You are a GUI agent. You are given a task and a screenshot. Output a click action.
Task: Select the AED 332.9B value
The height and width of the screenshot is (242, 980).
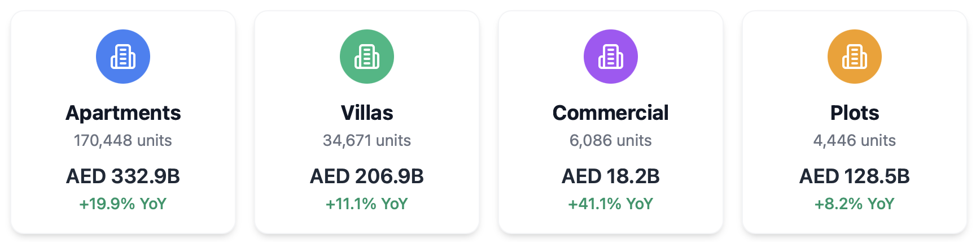point(123,176)
